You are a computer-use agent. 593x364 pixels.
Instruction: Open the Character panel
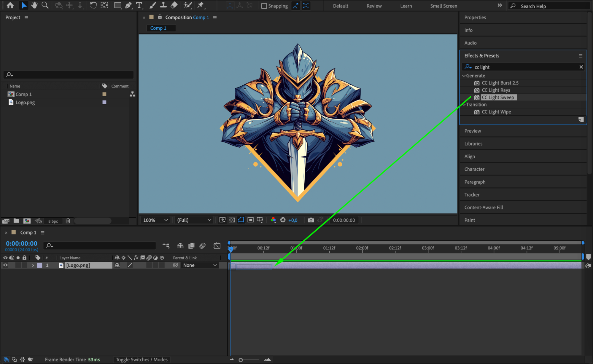[x=474, y=169]
